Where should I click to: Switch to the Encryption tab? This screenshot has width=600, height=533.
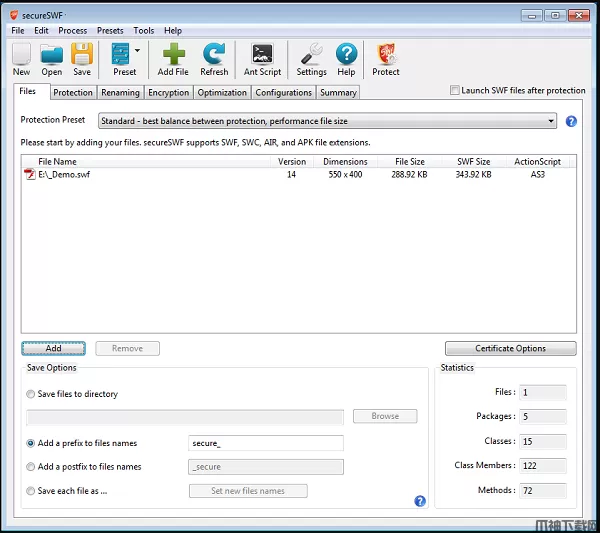tap(168, 93)
